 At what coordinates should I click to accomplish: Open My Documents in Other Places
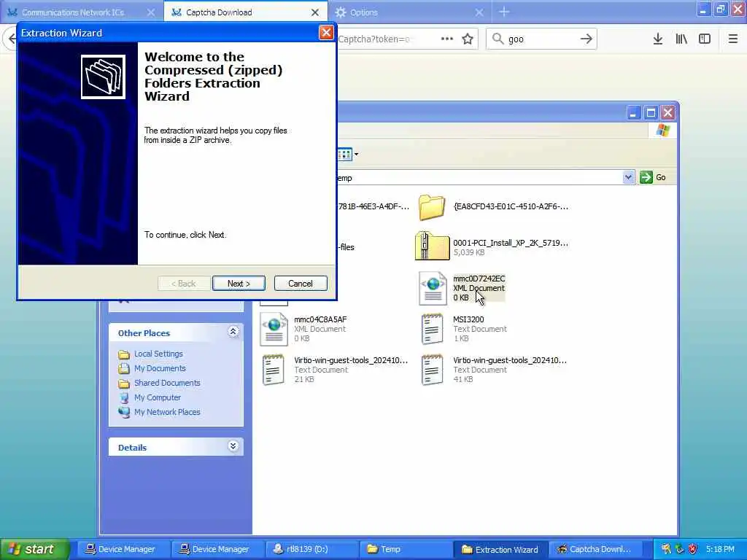tap(160, 368)
